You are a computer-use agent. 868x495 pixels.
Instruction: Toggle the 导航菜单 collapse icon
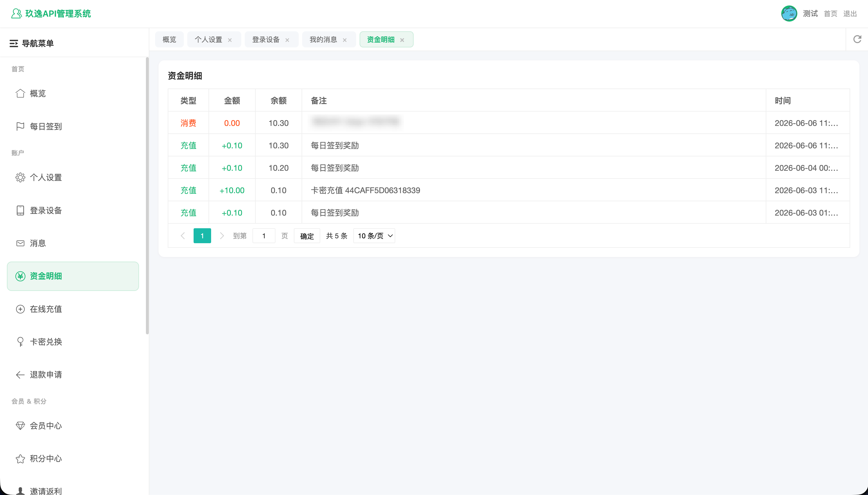pyautogui.click(x=13, y=43)
